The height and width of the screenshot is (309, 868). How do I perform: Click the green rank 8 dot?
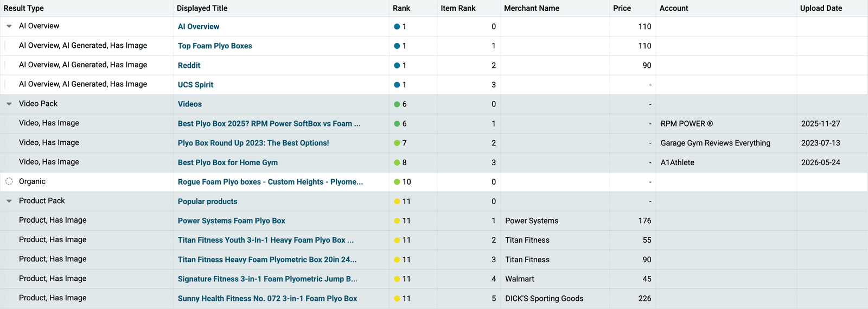pos(397,162)
